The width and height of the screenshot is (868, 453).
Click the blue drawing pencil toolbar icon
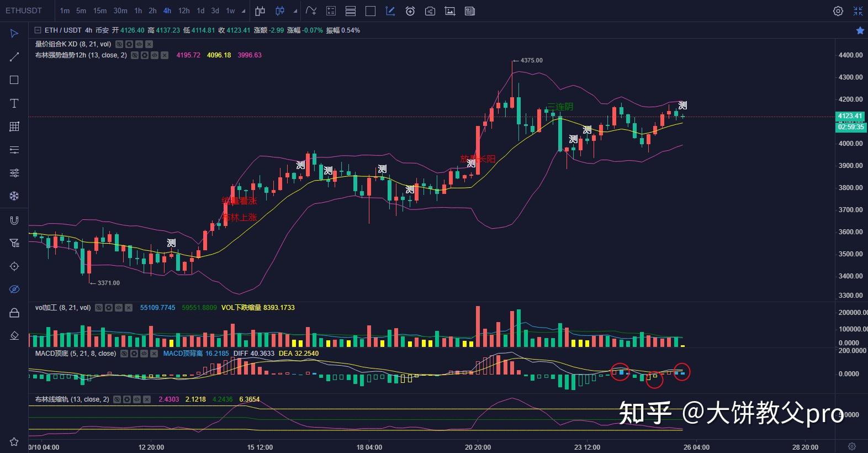click(x=390, y=11)
